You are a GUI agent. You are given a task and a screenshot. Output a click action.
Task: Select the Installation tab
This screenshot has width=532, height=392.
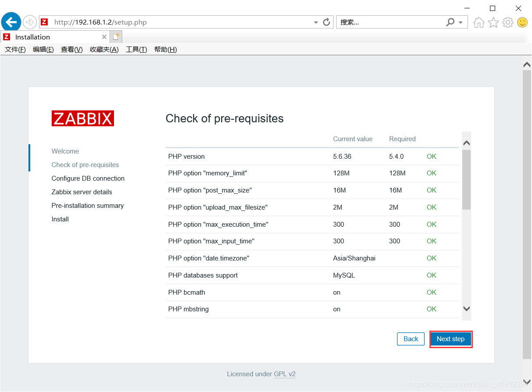55,37
